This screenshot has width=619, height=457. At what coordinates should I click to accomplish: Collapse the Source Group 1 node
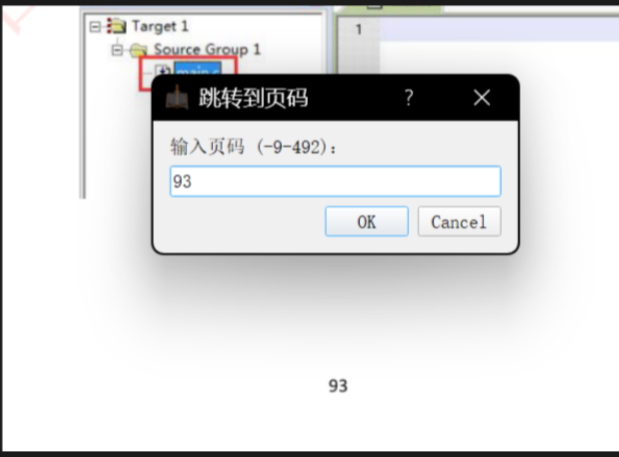click(117, 50)
